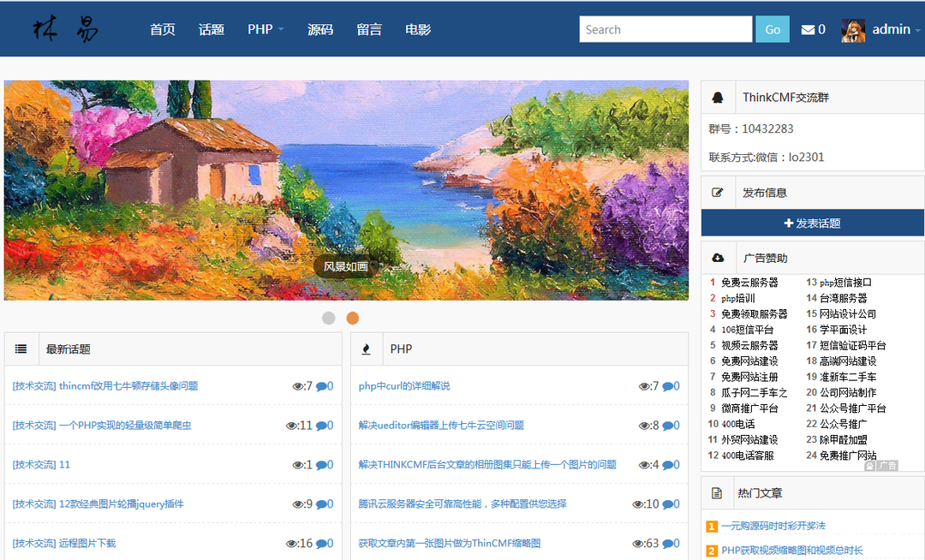The width and height of the screenshot is (925, 560).
Task: Click the bell icon beside ThinkCMF交流群
Action: coord(718,98)
